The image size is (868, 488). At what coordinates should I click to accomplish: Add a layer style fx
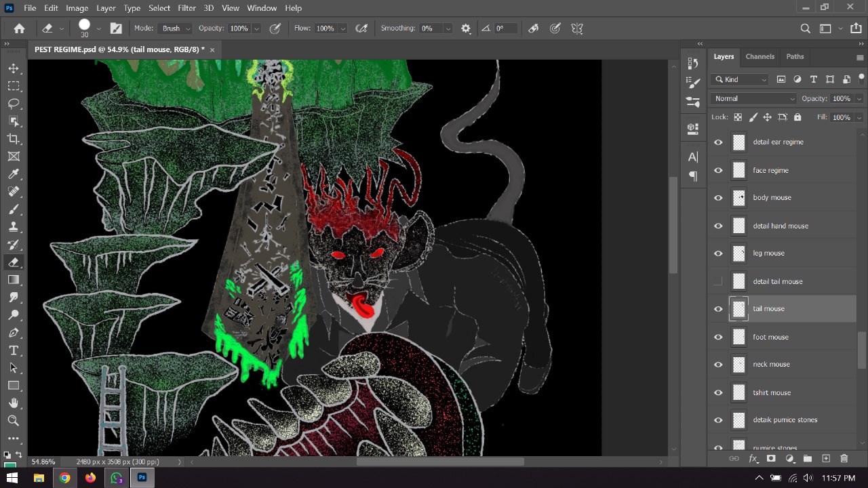[753, 459]
